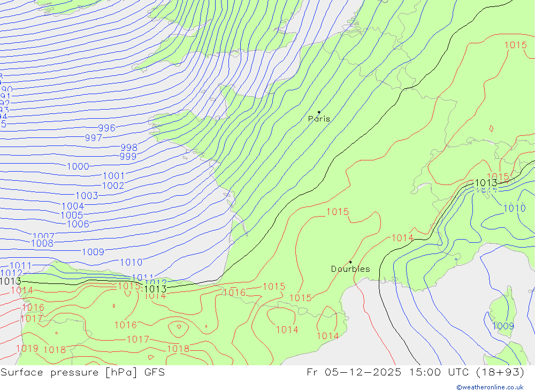The width and height of the screenshot is (535, 392).
Task: Click the 1005 isobar label
Action: [72, 216]
